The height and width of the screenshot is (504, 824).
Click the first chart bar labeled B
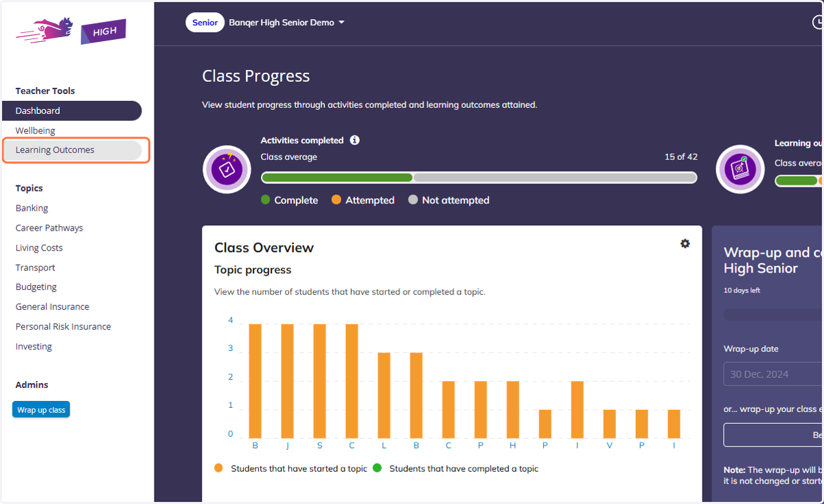click(x=255, y=381)
